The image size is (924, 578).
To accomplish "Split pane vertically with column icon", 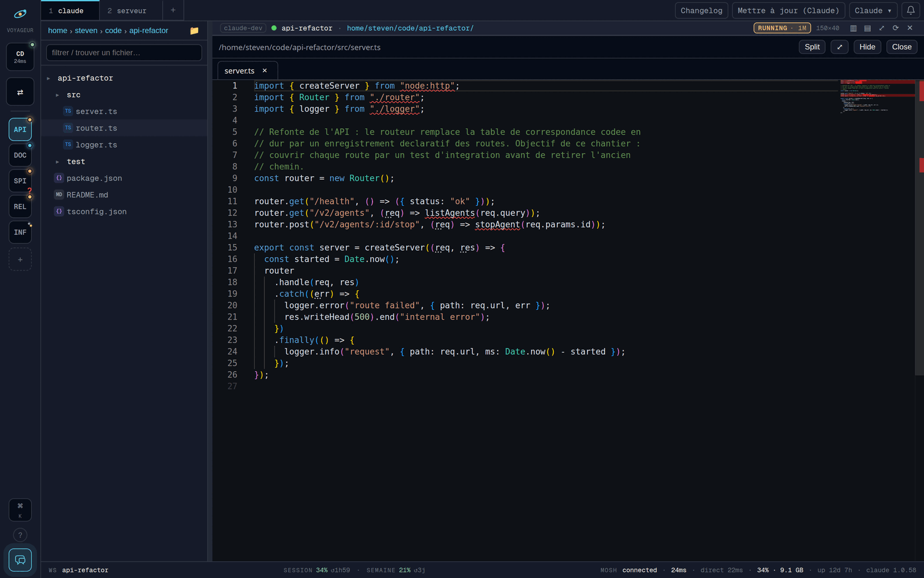I will pos(853,28).
